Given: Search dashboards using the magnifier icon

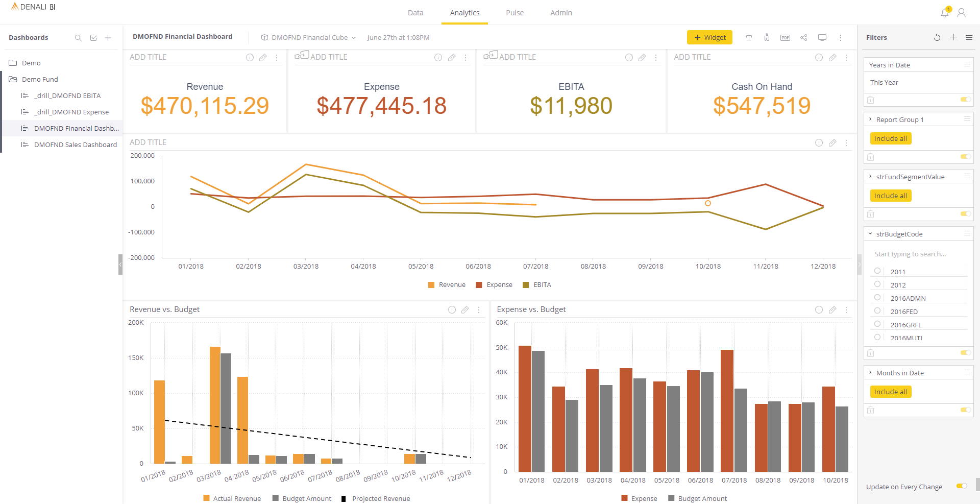Looking at the screenshot, I should click(78, 37).
